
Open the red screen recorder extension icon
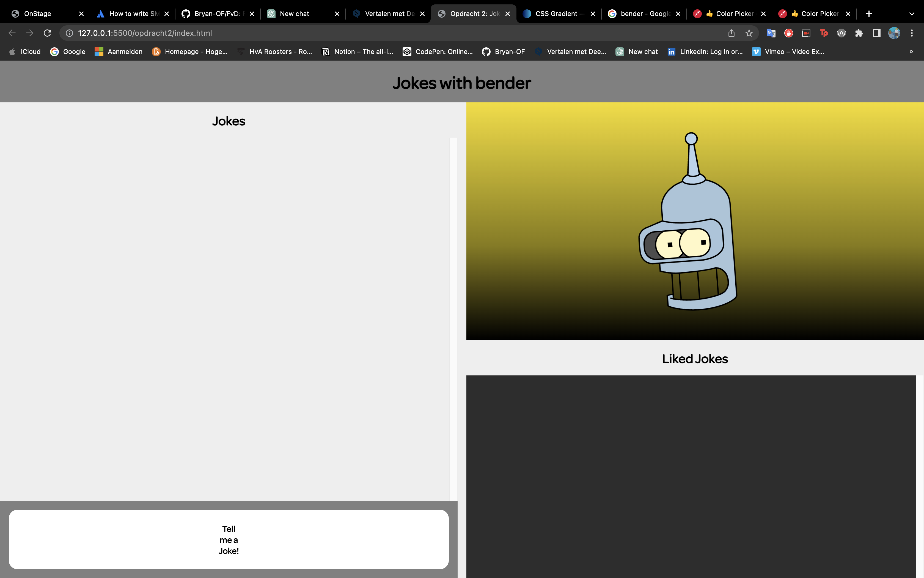coord(806,33)
